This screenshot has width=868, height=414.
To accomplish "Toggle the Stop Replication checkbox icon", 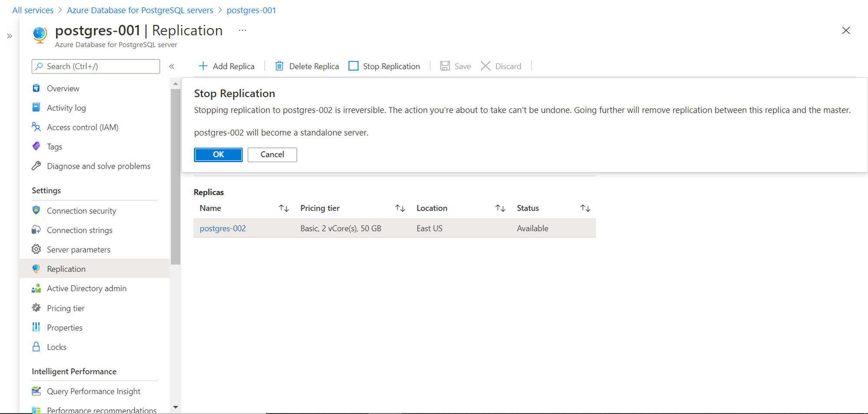I will click(354, 66).
